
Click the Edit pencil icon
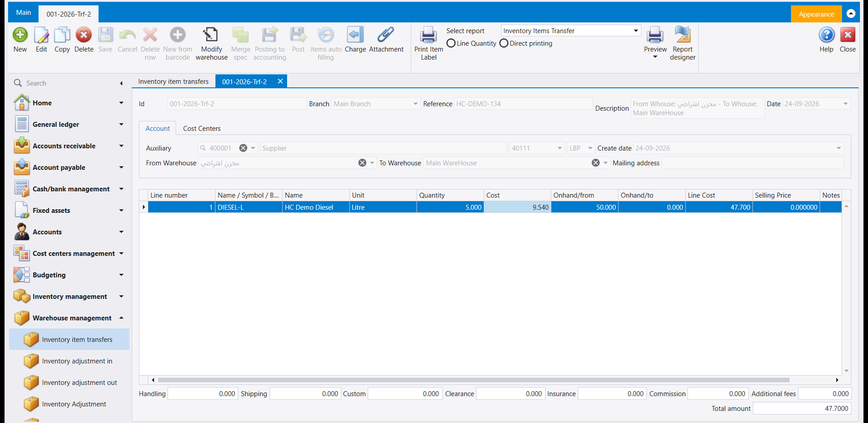tap(41, 35)
